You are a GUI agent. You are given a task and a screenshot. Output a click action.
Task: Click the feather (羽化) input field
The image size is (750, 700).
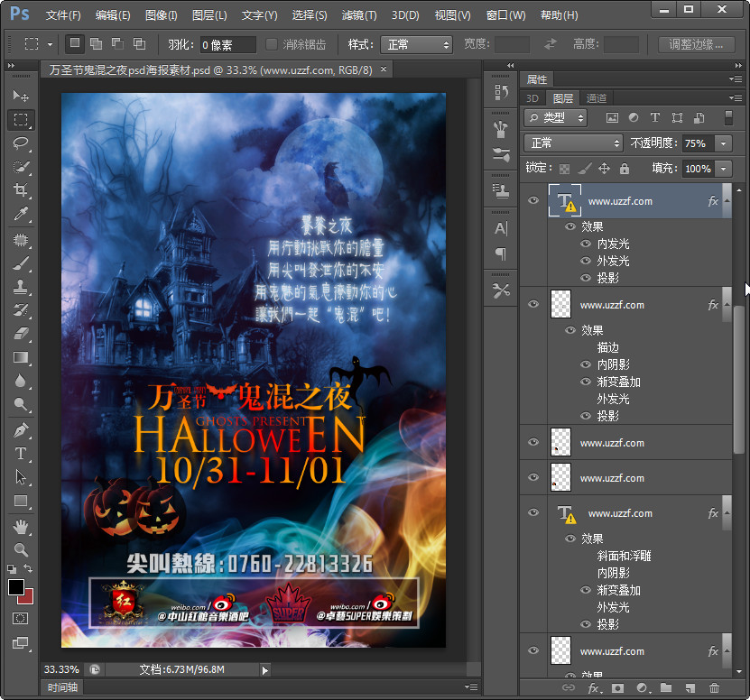[227, 44]
